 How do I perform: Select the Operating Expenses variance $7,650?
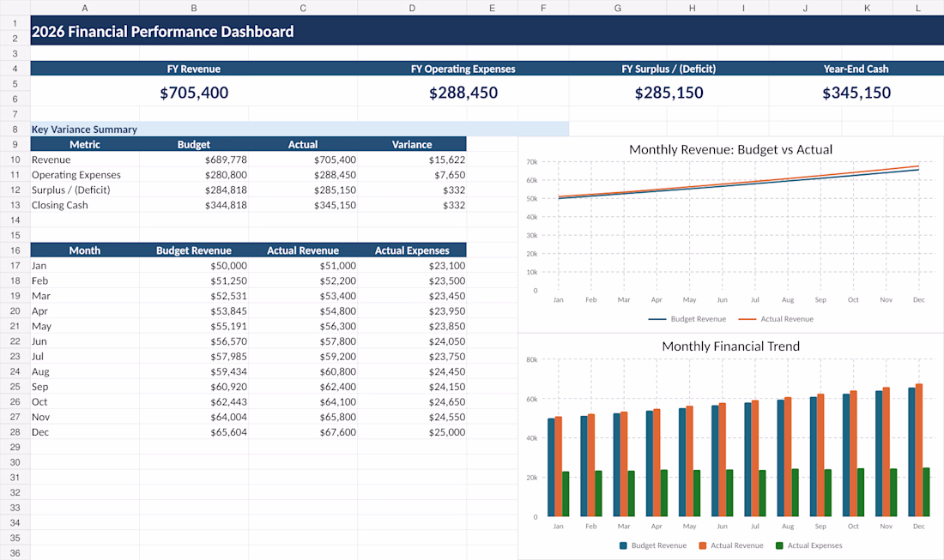coord(412,174)
